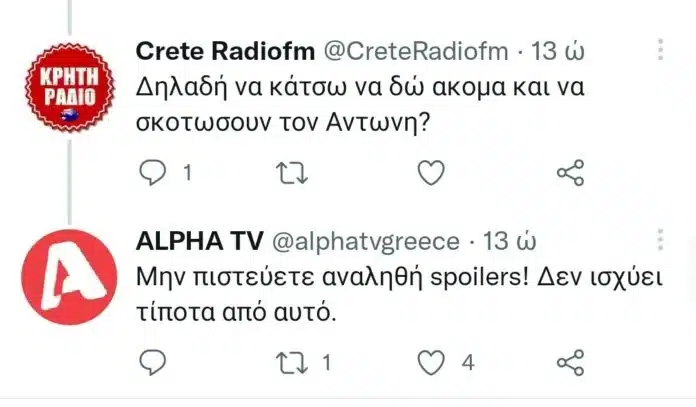
Task: Reply to the Crete Radiofm tweet
Action: [153, 174]
